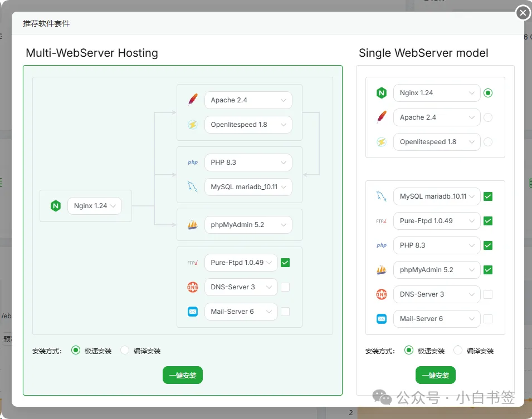Click the phpMyAdmin sailboat icon in Single WebServer panel
This screenshot has height=419, width=532.
click(x=382, y=270)
